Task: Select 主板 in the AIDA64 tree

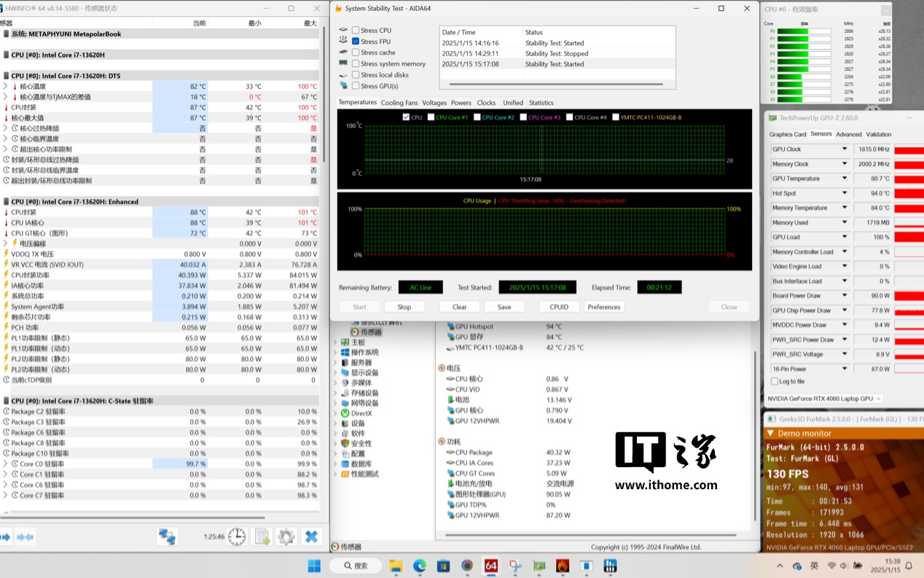Action: [x=359, y=343]
